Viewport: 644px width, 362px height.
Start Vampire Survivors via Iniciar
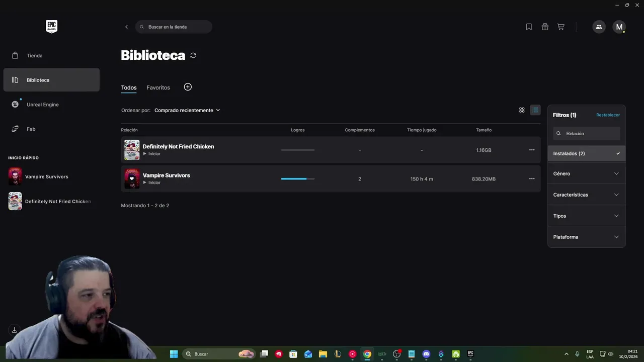(152, 183)
